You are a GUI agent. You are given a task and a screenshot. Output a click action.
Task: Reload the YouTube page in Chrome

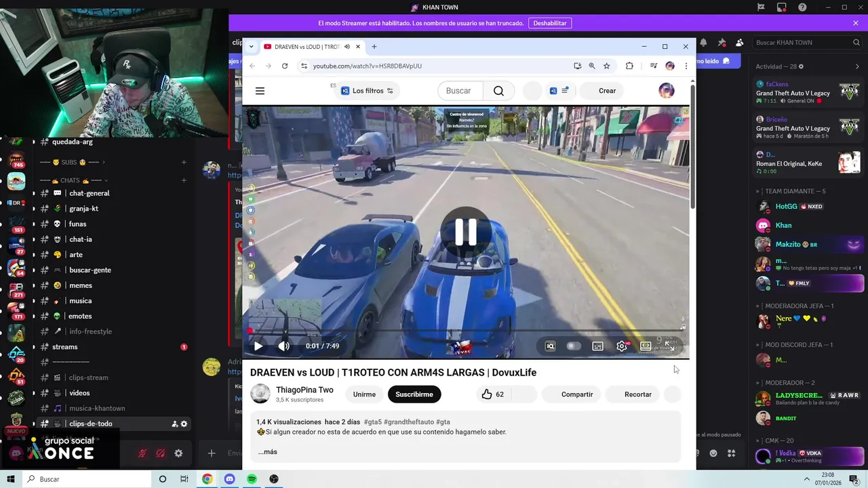pos(285,66)
